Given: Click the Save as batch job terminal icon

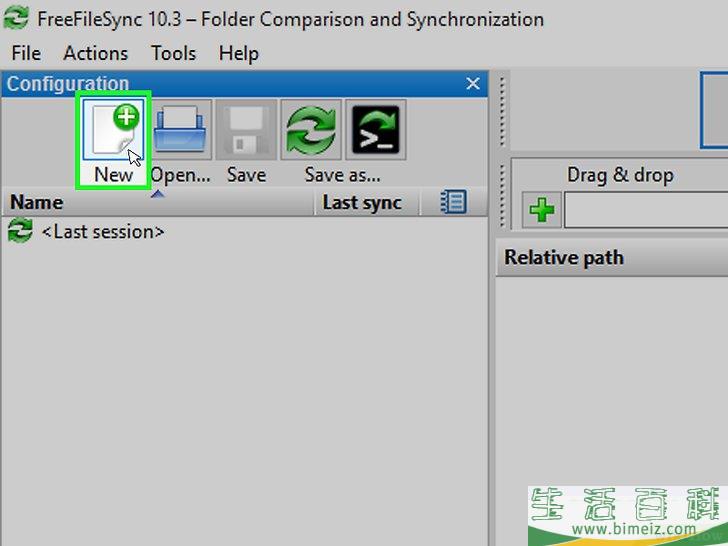Looking at the screenshot, I should [x=376, y=130].
